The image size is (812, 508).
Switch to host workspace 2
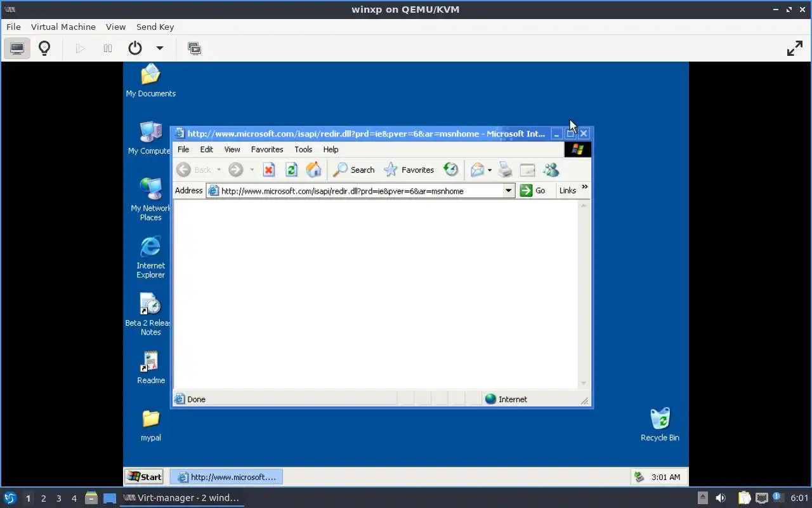tap(43, 498)
